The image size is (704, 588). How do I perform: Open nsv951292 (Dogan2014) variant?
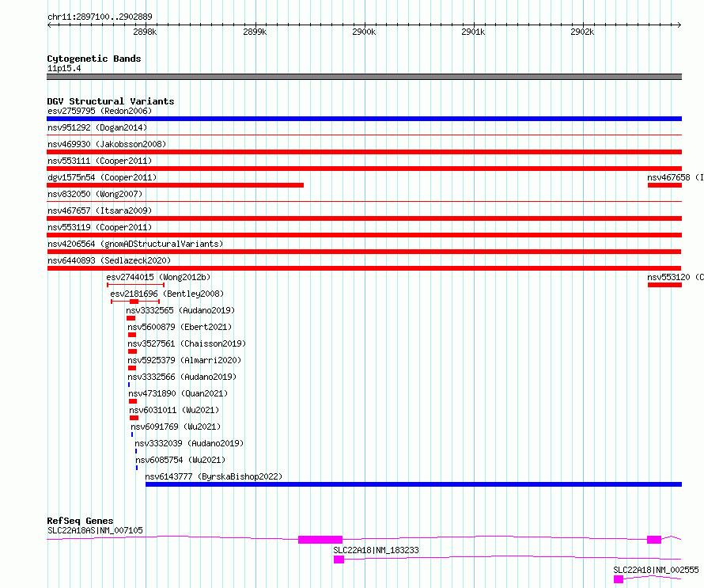(97, 127)
